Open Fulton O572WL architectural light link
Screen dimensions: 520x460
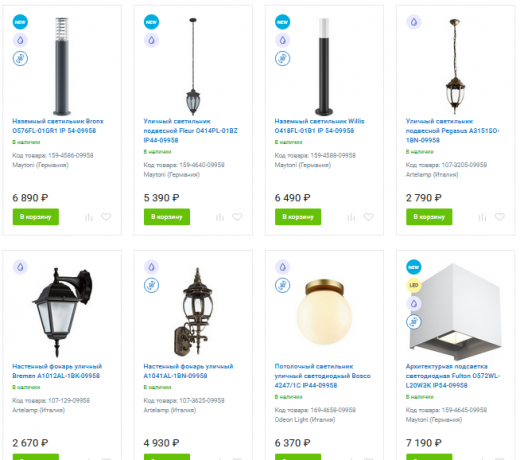tap(452, 376)
